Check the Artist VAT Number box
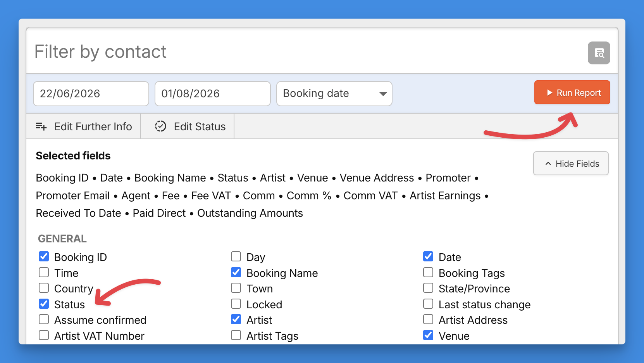Screen dimensions: 644x363 point(44,335)
